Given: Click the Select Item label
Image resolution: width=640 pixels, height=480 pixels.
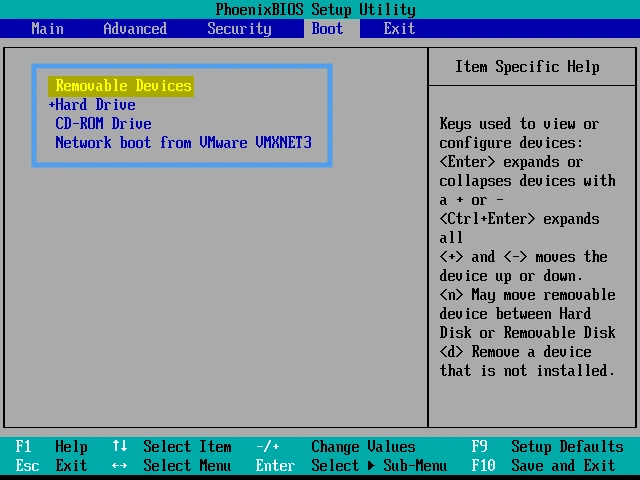Looking at the screenshot, I should [187, 447].
